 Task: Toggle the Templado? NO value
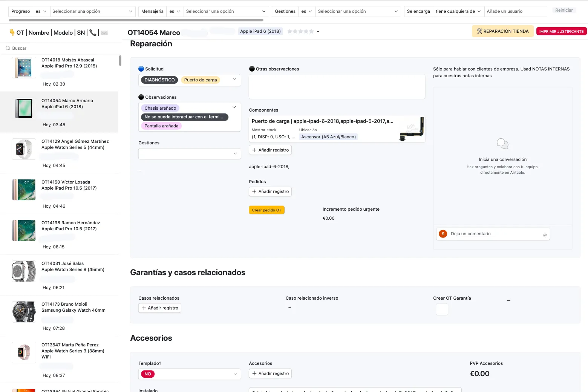[x=147, y=374]
